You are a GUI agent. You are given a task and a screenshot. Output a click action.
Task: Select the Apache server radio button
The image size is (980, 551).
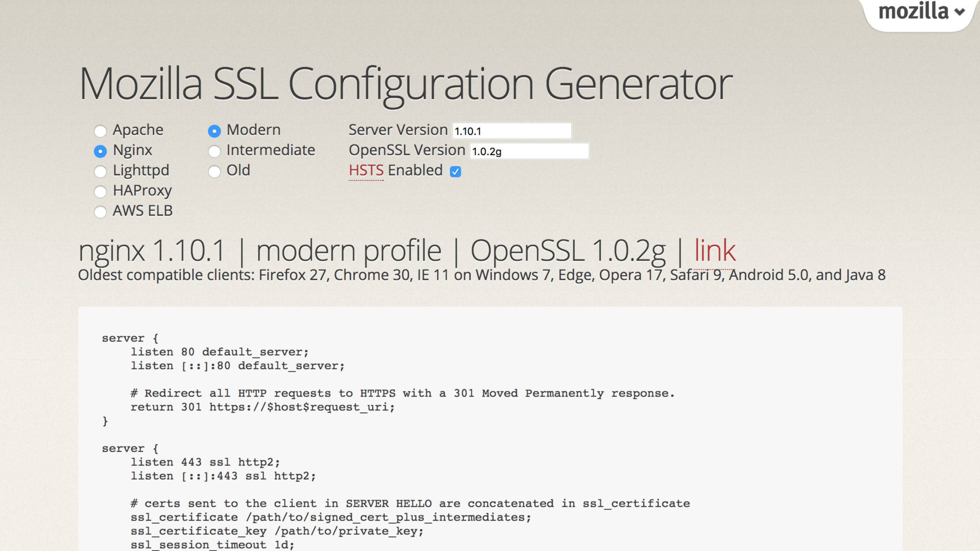click(x=100, y=131)
